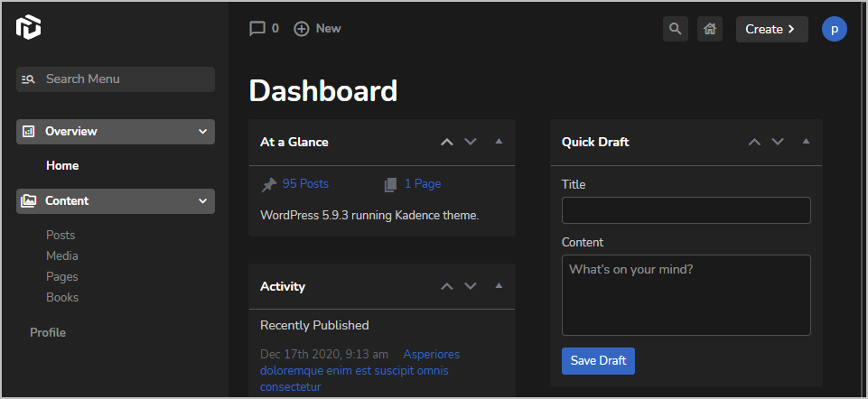This screenshot has height=399, width=868.
Task: Move At a Glance widget up
Action: [x=447, y=143]
